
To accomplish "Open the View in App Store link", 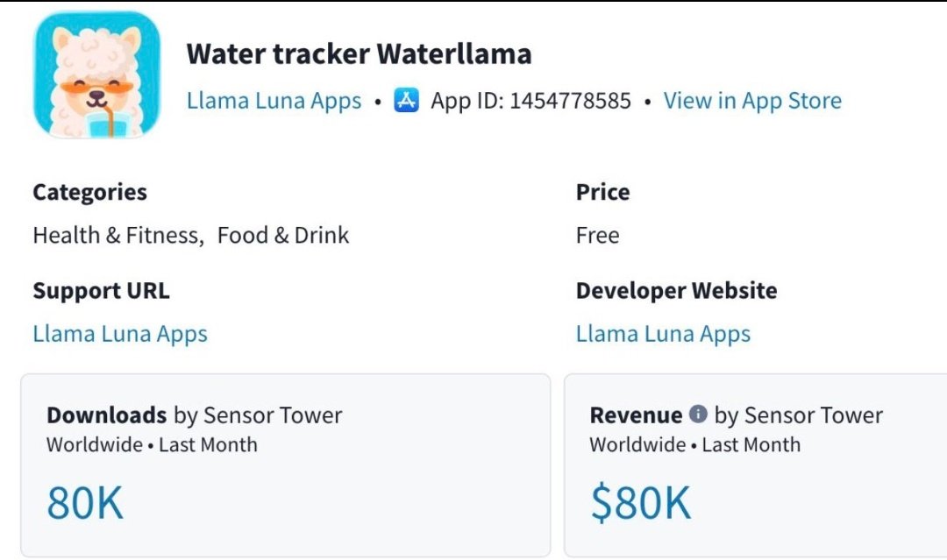I will 752,101.
